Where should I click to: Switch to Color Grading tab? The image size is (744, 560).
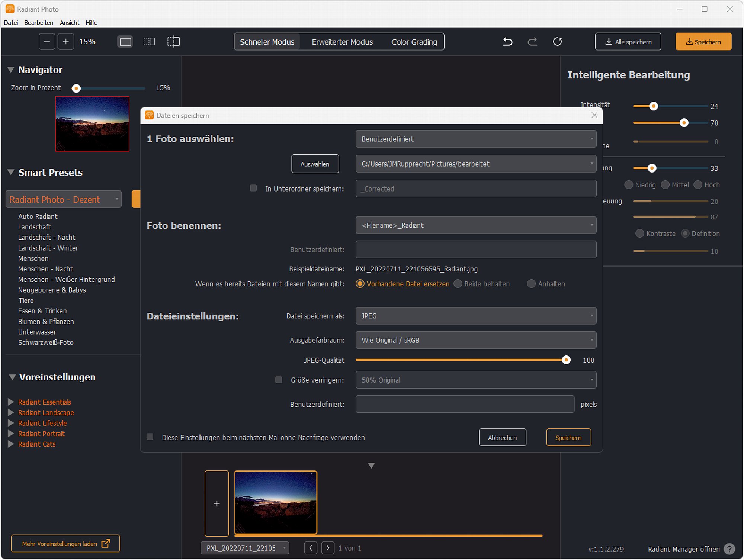tap(414, 42)
